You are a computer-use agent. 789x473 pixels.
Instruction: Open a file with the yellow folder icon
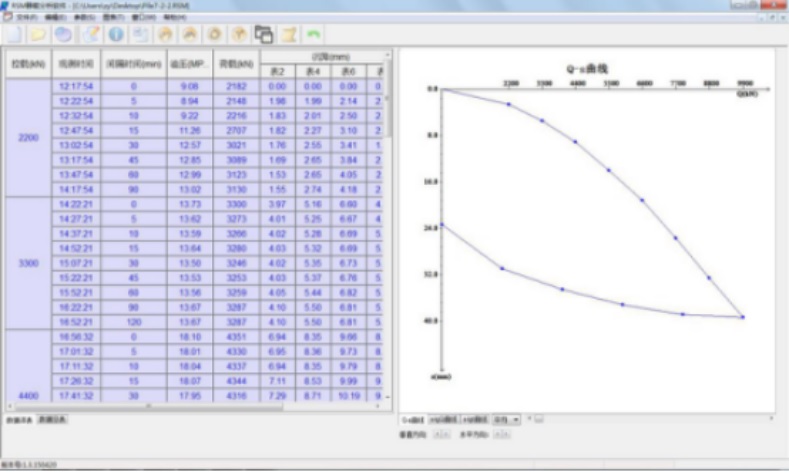(x=38, y=35)
